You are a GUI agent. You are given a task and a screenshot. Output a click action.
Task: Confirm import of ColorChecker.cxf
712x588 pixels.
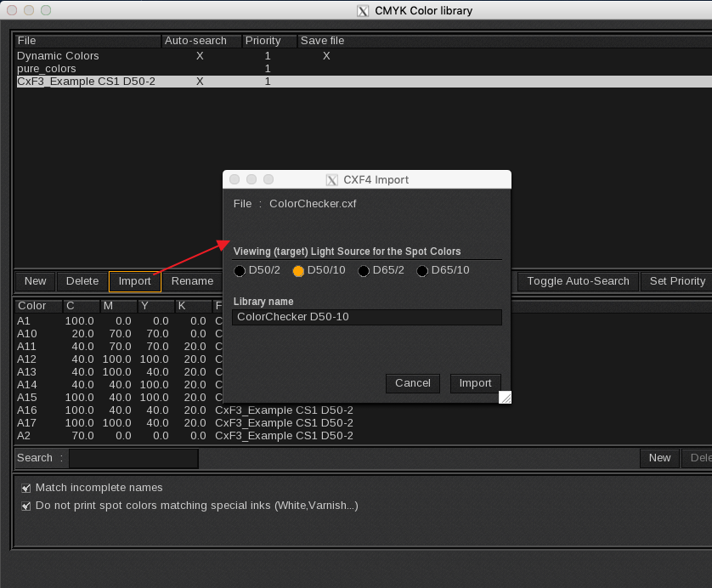tap(475, 383)
